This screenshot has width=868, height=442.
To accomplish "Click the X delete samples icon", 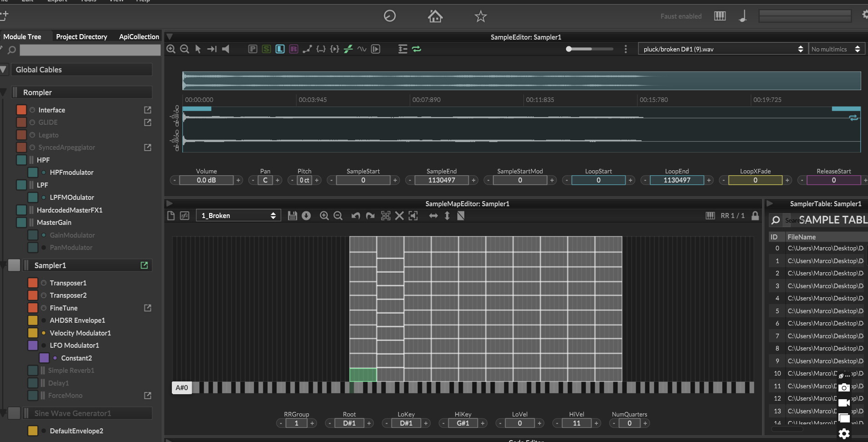I will [399, 215].
